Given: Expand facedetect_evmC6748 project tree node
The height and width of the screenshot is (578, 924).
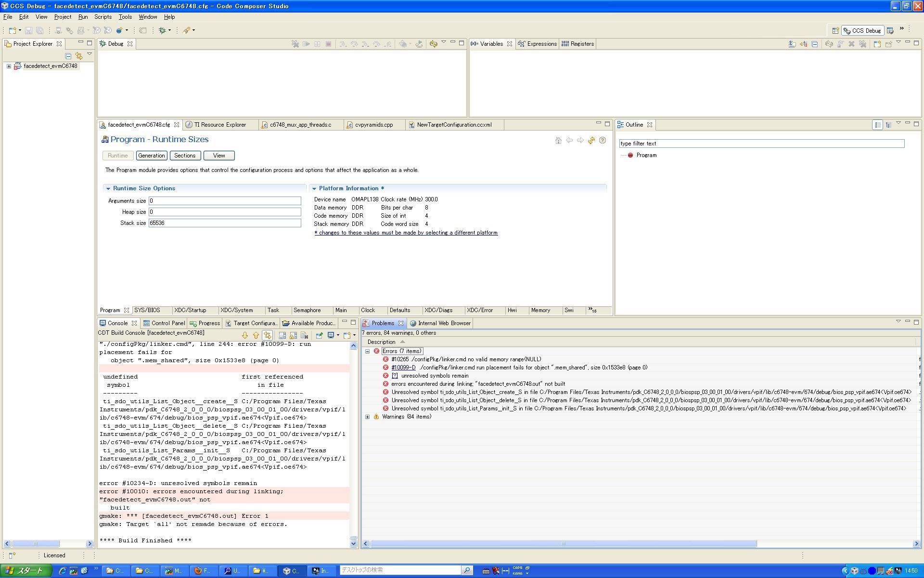Looking at the screenshot, I should (9, 66).
